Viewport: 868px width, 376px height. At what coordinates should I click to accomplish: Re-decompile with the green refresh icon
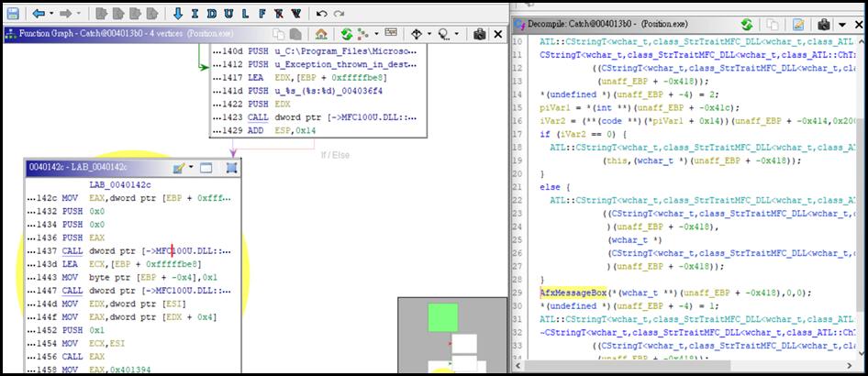[x=747, y=25]
